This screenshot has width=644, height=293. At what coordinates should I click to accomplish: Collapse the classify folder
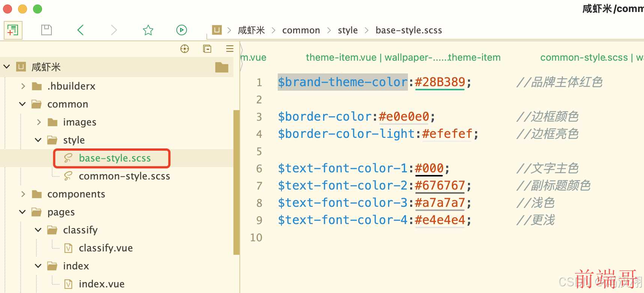click(x=38, y=230)
